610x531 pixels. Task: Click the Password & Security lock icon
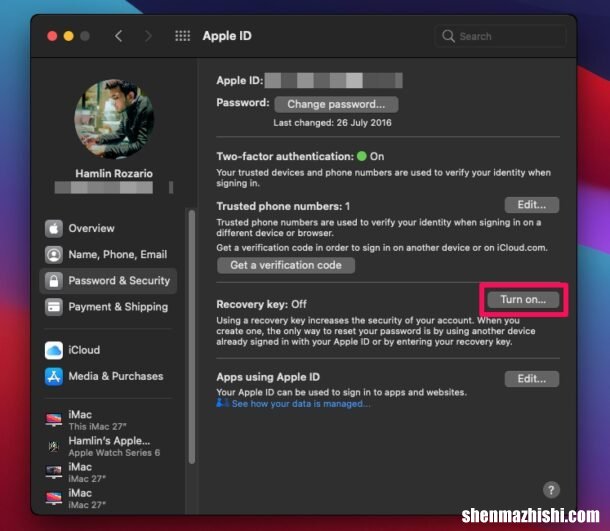tap(54, 280)
